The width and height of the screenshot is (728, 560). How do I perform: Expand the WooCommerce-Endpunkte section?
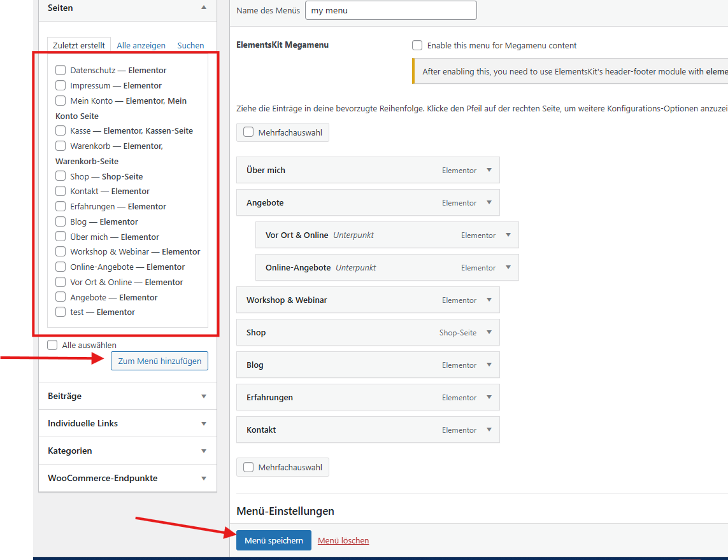[x=204, y=478]
